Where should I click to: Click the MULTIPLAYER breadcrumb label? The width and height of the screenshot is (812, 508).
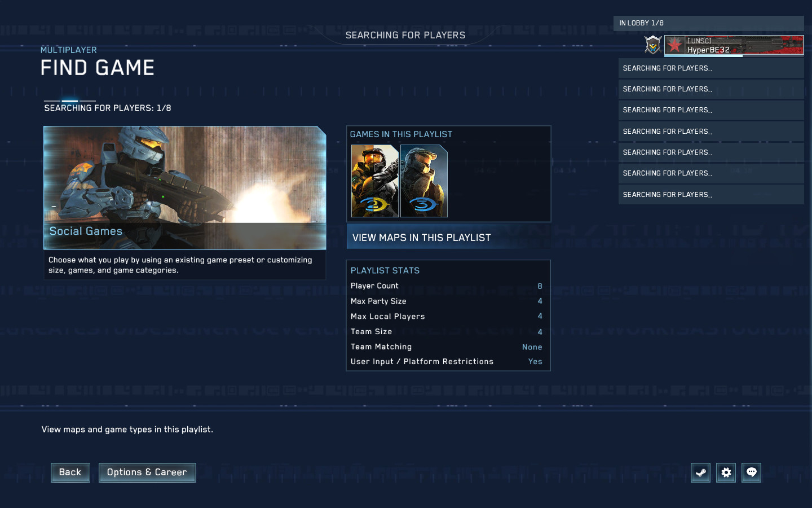point(68,50)
